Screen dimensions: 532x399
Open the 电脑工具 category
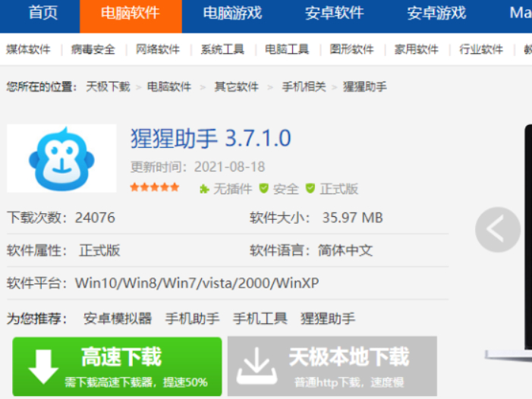(287, 49)
